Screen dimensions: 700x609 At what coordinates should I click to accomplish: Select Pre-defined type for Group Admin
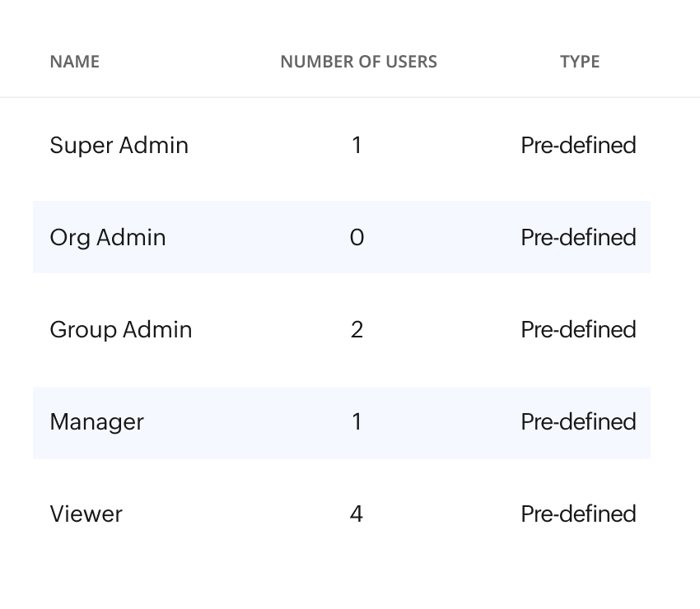tap(578, 330)
